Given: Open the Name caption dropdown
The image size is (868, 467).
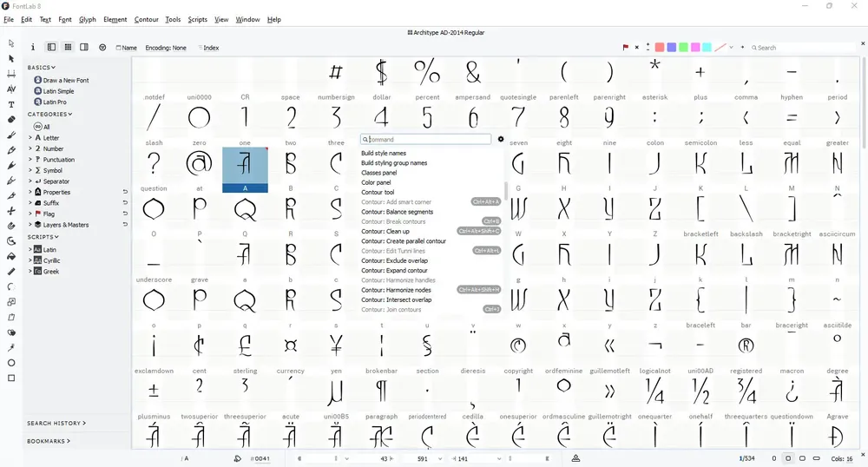Looking at the screenshot, I should click(x=127, y=48).
